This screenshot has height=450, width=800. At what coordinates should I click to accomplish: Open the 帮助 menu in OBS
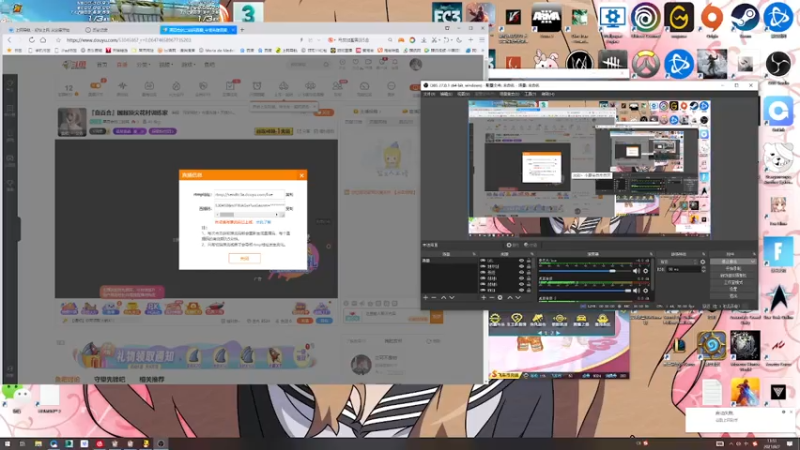[547, 94]
